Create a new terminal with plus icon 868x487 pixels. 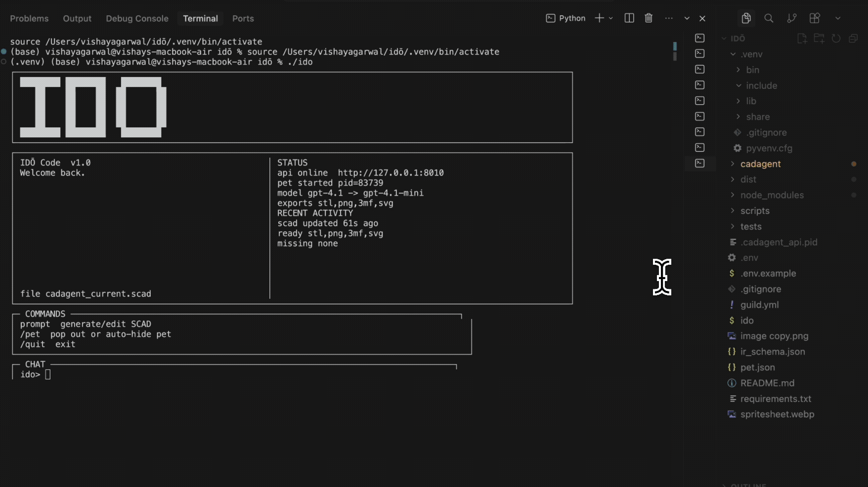[599, 18]
